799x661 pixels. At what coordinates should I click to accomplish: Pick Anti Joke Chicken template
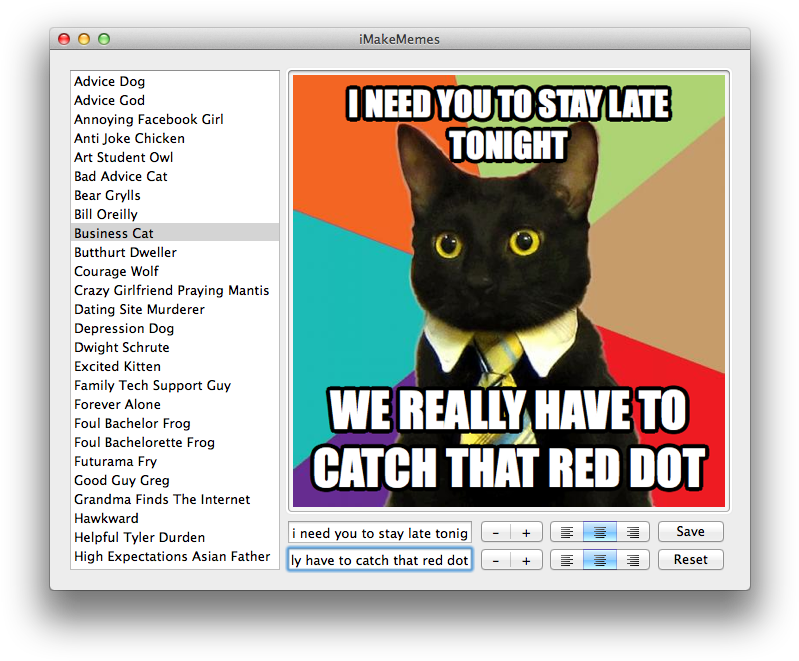click(175, 139)
